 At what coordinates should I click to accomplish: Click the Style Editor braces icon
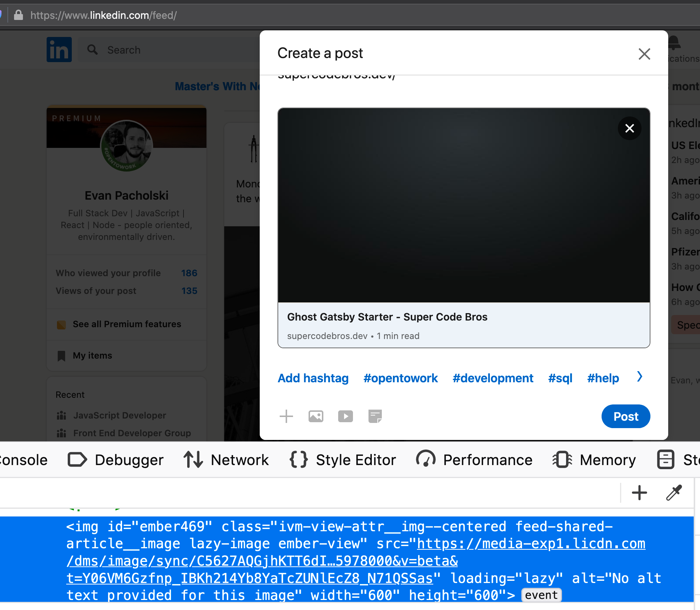tap(299, 460)
